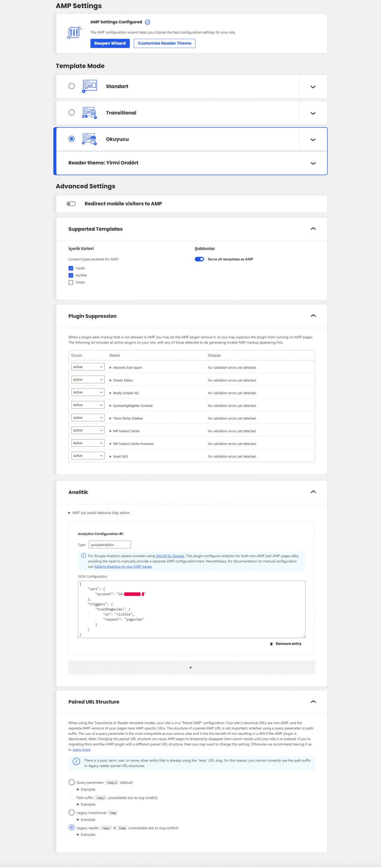
Task: Enable Redirect mobile visitors to AMP
Action: coord(71,204)
